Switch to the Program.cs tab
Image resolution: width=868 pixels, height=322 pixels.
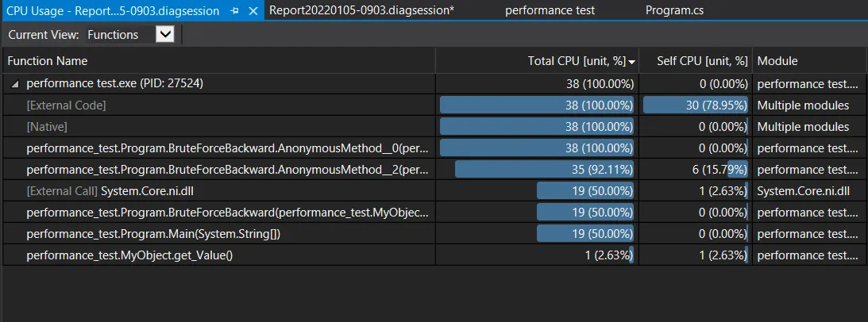(674, 11)
